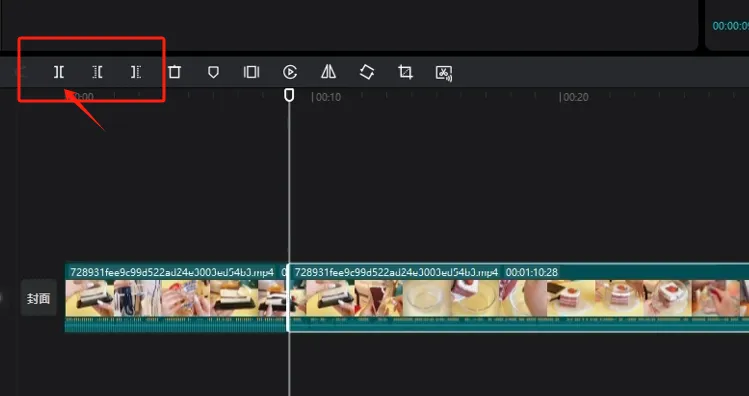Select the first video clip on the timeline

(x=175, y=299)
